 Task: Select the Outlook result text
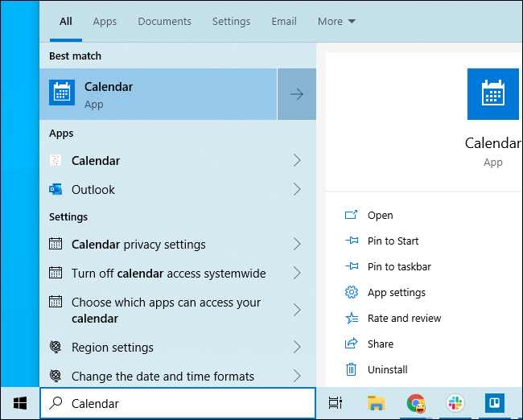coord(93,190)
